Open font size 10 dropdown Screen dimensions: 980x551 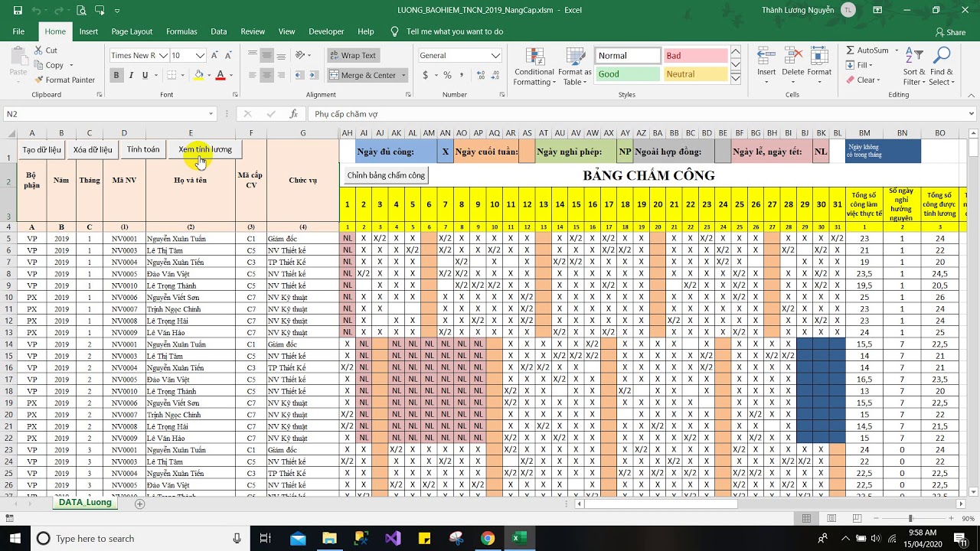coord(201,56)
